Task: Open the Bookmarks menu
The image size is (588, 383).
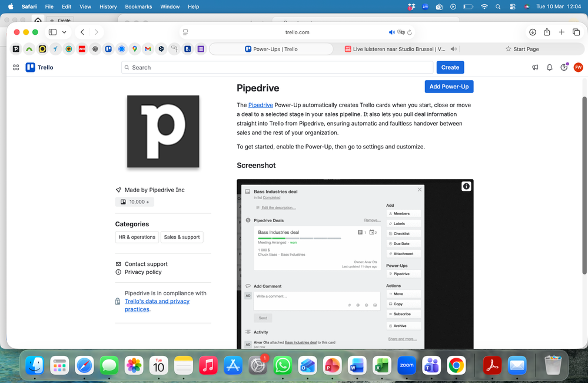Action: [x=138, y=6]
